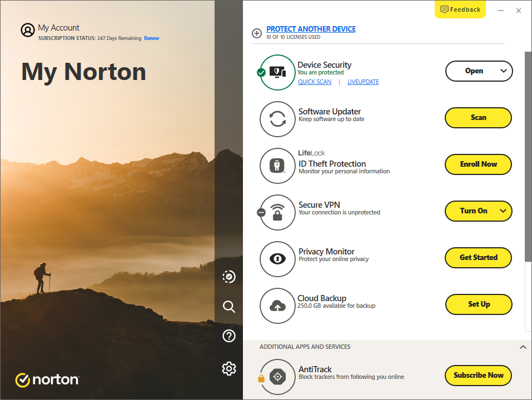The width and height of the screenshot is (532, 400).
Task: Click the Enroll Now button
Action: (x=478, y=164)
